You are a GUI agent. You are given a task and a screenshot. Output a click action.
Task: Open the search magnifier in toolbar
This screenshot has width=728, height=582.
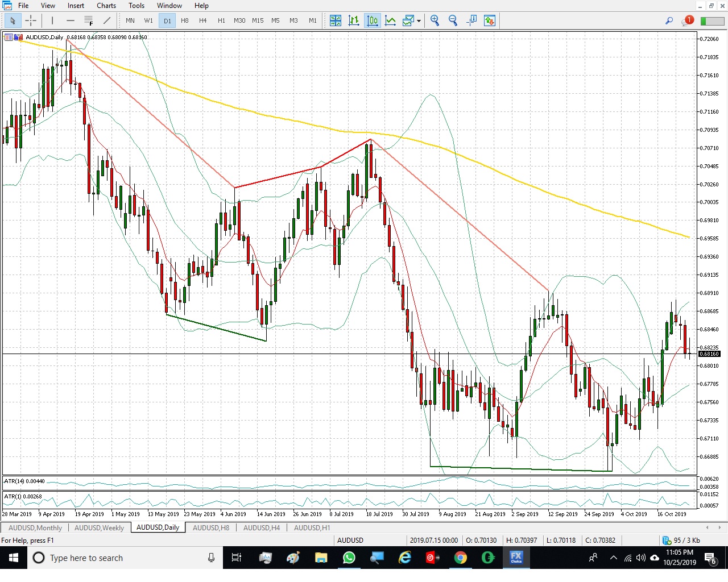(669, 20)
